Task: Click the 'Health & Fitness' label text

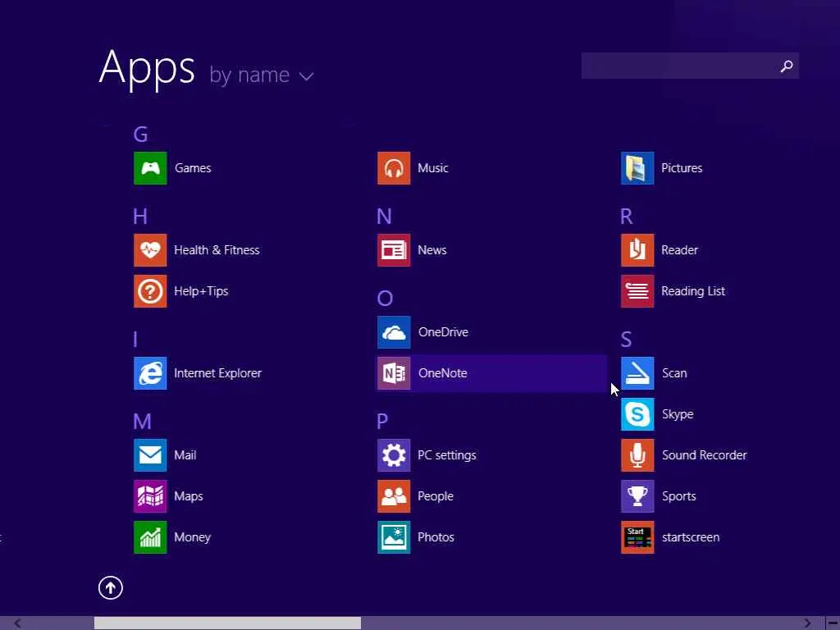Action: click(217, 250)
